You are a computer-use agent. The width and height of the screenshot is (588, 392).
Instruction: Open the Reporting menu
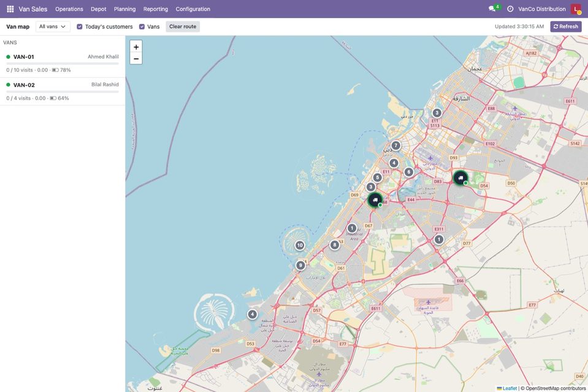tap(156, 9)
